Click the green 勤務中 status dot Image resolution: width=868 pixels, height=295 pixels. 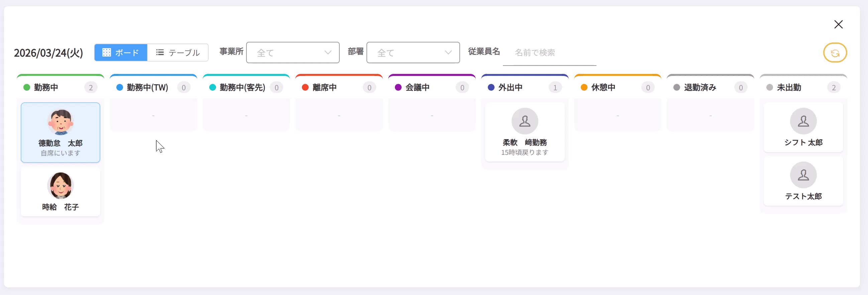pos(27,88)
